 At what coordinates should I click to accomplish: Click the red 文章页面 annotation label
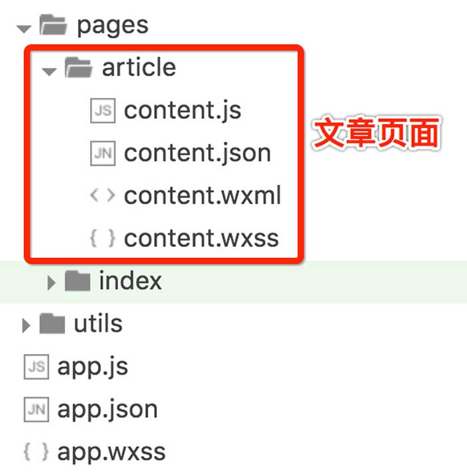[376, 133]
